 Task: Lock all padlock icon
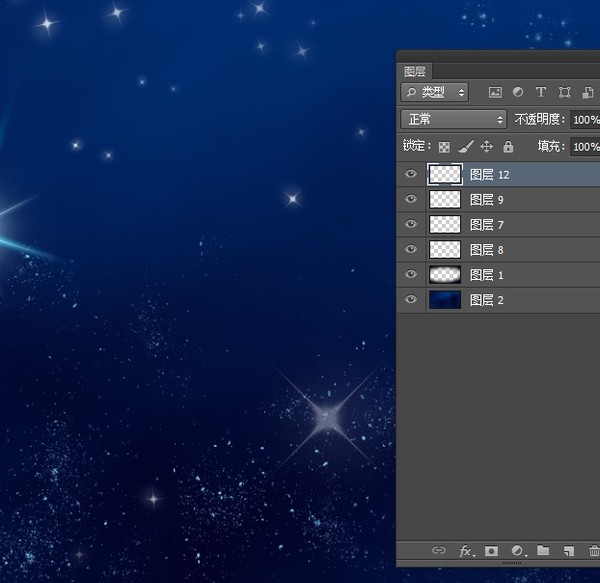pos(508,146)
